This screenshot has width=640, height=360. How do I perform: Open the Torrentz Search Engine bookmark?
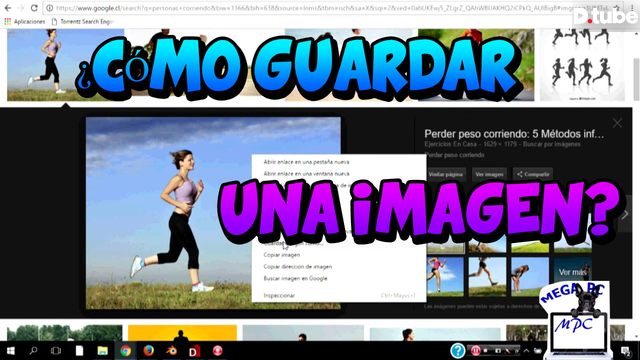tap(82, 21)
